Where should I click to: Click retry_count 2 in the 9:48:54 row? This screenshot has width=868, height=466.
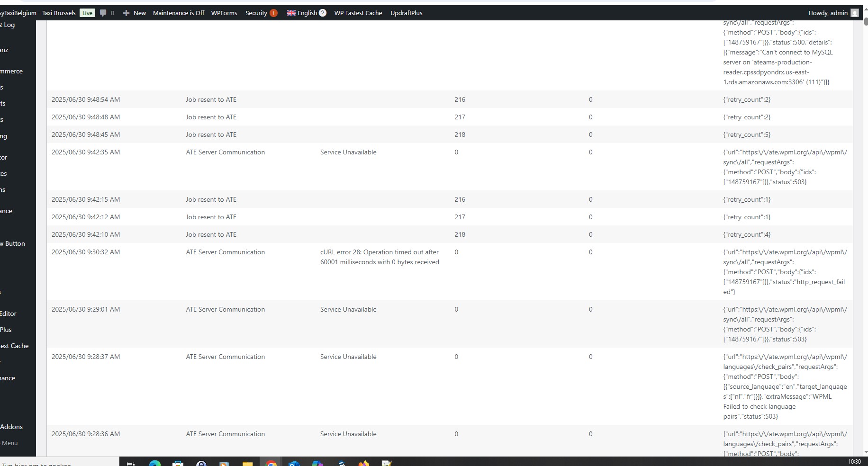tap(747, 99)
